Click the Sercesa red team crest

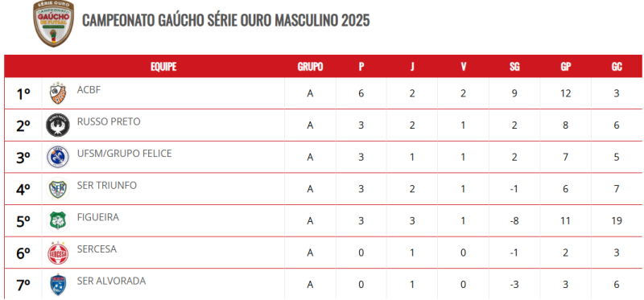click(x=58, y=253)
